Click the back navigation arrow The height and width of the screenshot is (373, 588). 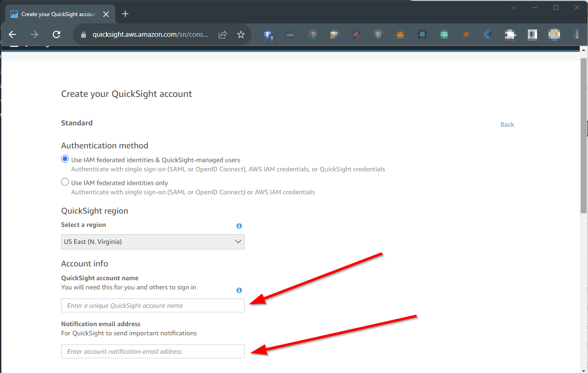pos(12,34)
